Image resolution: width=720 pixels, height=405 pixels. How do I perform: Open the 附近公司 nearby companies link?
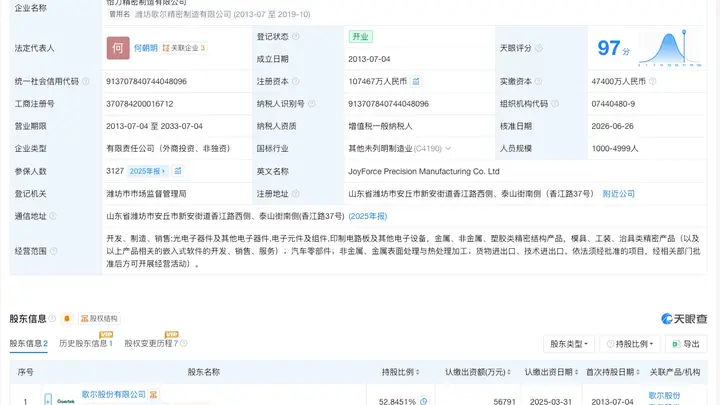point(619,194)
